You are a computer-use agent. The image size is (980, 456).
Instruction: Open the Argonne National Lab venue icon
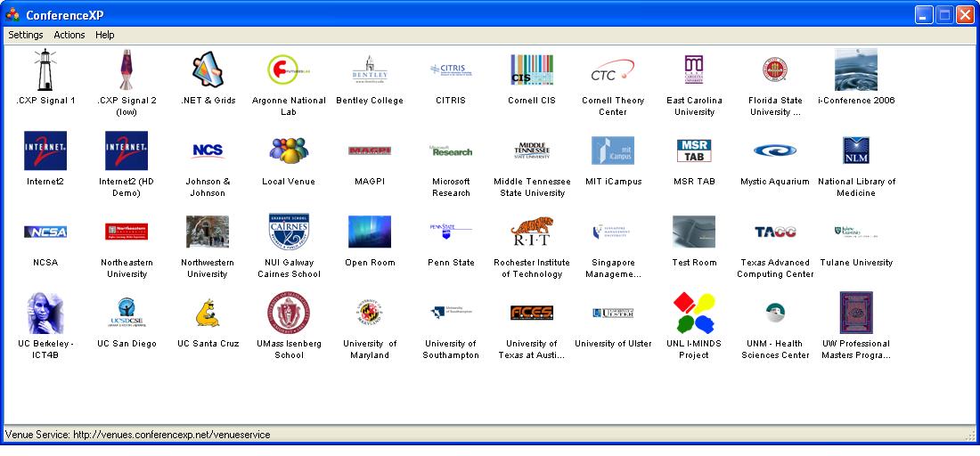(x=289, y=70)
